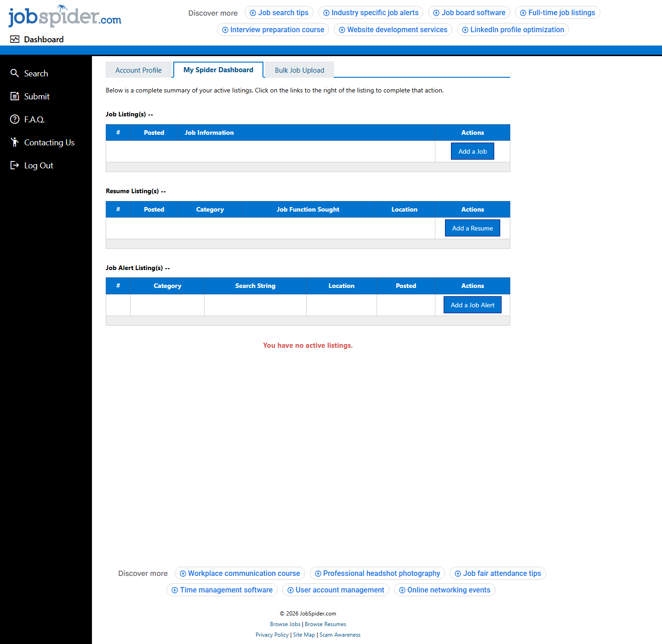The image size is (662, 644).
Task: Open F.A.Q. via the question mark icon
Action: coord(15,119)
